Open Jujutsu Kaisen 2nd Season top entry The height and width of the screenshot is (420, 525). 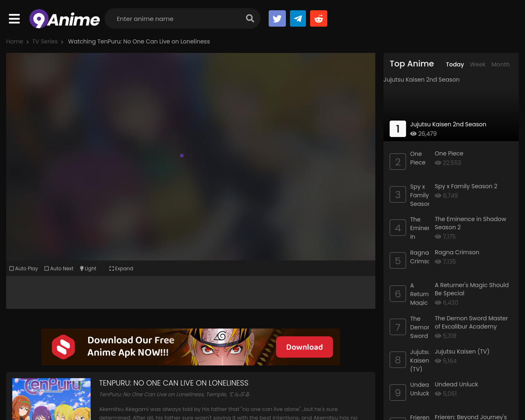pos(448,124)
